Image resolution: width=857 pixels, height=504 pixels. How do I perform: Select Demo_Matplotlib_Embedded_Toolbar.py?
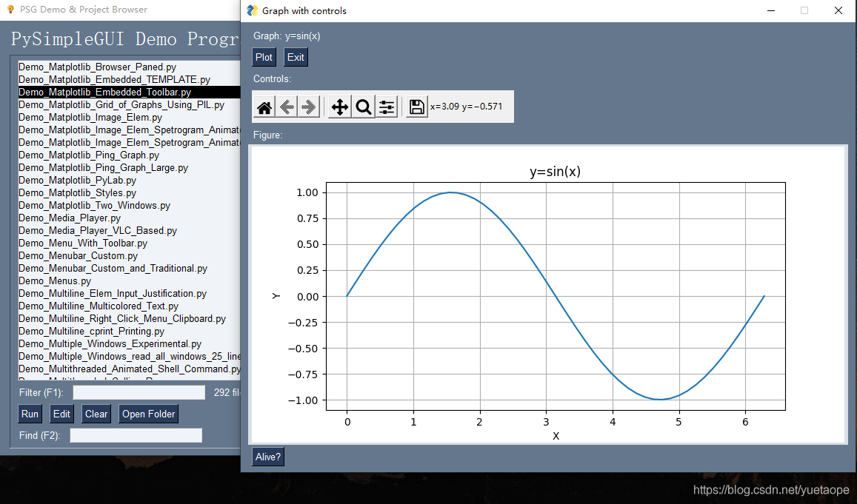click(x=129, y=93)
